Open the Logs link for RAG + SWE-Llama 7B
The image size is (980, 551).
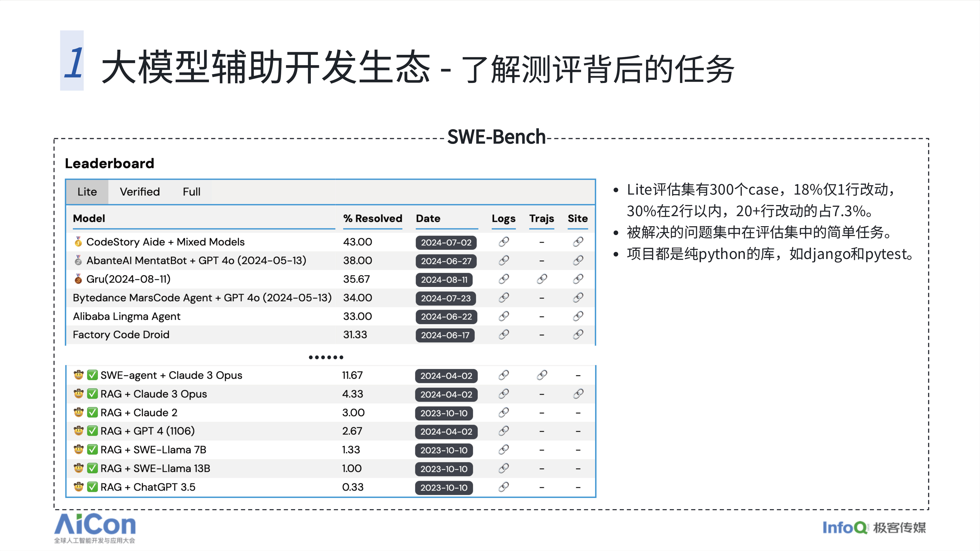pos(504,449)
